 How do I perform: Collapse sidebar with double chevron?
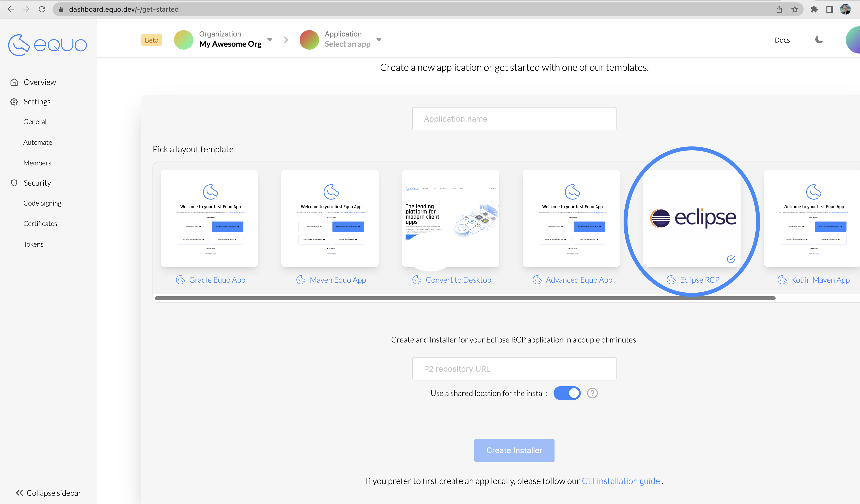tap(20, 493)
